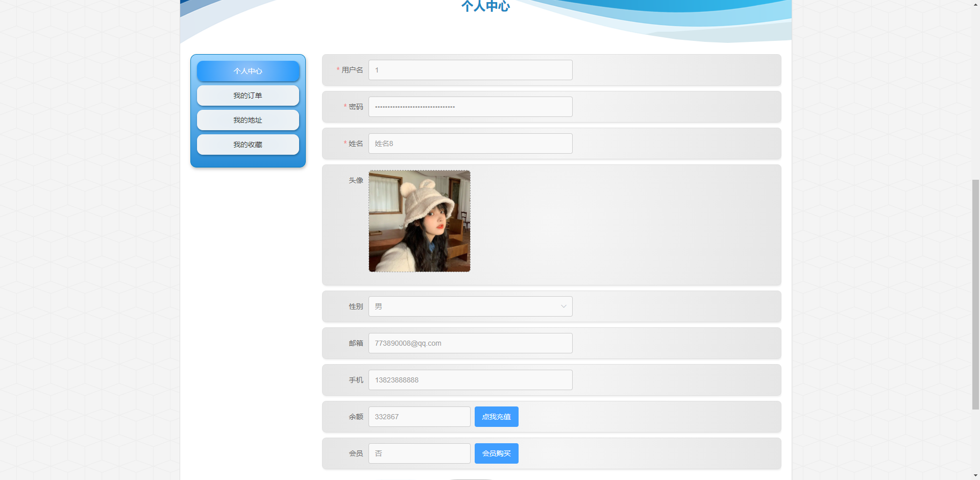Click the 手机 label text
The image size is (980, 480).
coord(356,380)
